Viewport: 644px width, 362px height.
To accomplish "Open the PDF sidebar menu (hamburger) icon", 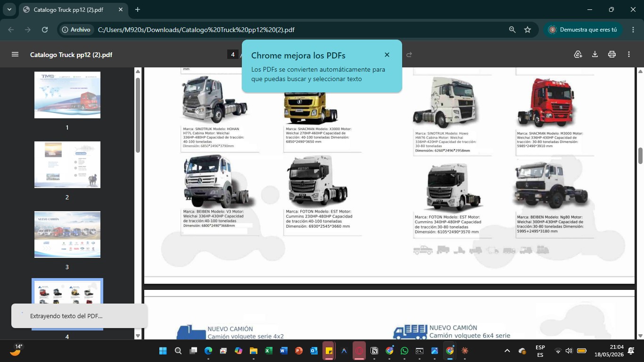I will coord(15,54).
